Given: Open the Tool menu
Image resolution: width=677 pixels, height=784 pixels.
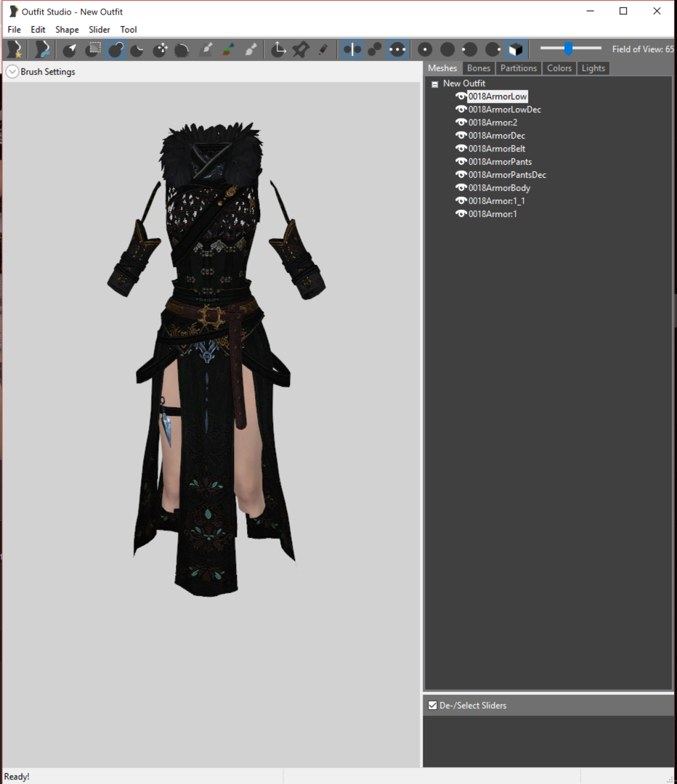Looking at the screenshot, I should [129, 30].
